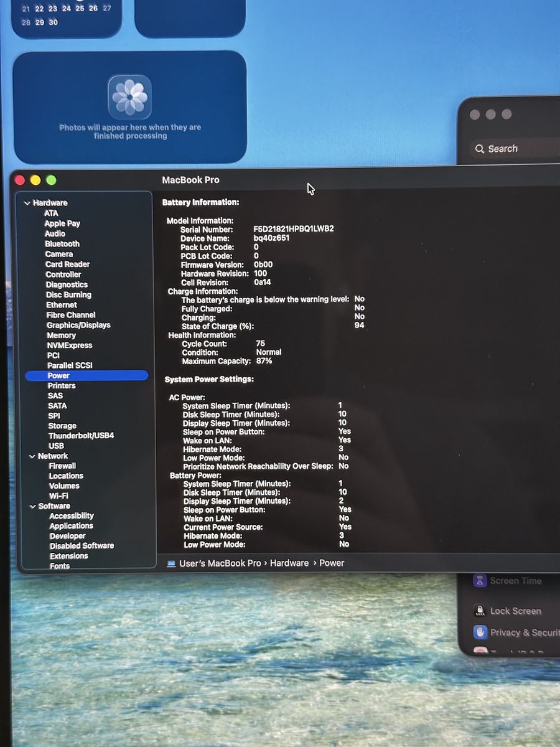Select the highlighted Power entry
The height and width of the screenshot is (747, 560).
pyautogui.click(x=86, y=375)
